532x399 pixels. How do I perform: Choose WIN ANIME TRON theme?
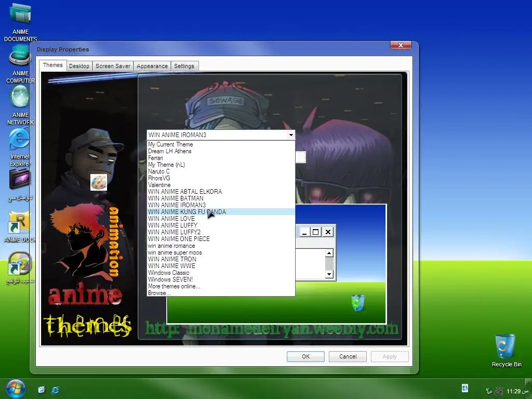(221, 259)
